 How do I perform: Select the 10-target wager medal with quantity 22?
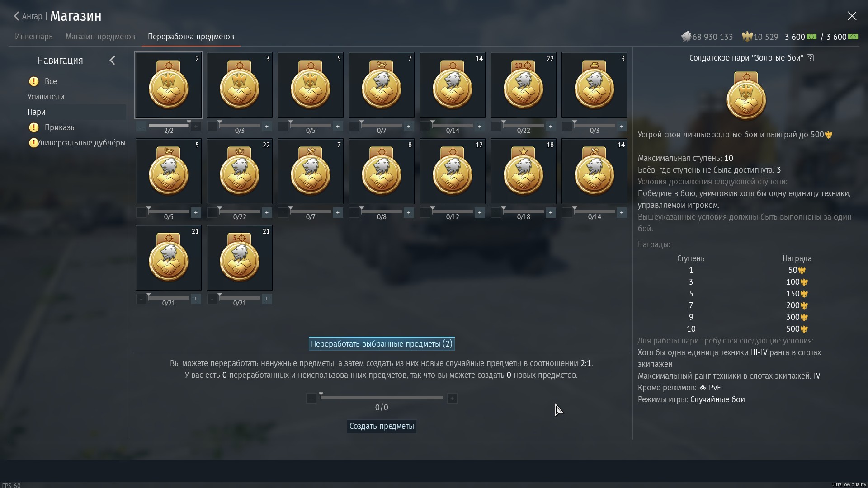pos(523,85)
